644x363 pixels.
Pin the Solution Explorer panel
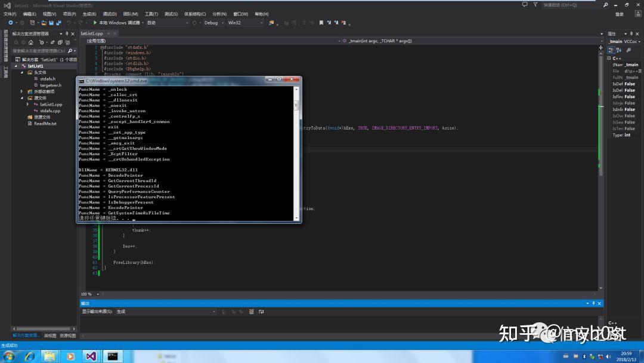[x=67, y=34]
